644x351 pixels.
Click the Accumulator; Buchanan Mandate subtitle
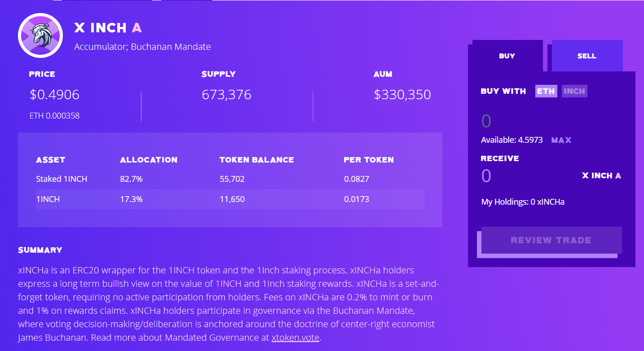click(x=141, y=46)
